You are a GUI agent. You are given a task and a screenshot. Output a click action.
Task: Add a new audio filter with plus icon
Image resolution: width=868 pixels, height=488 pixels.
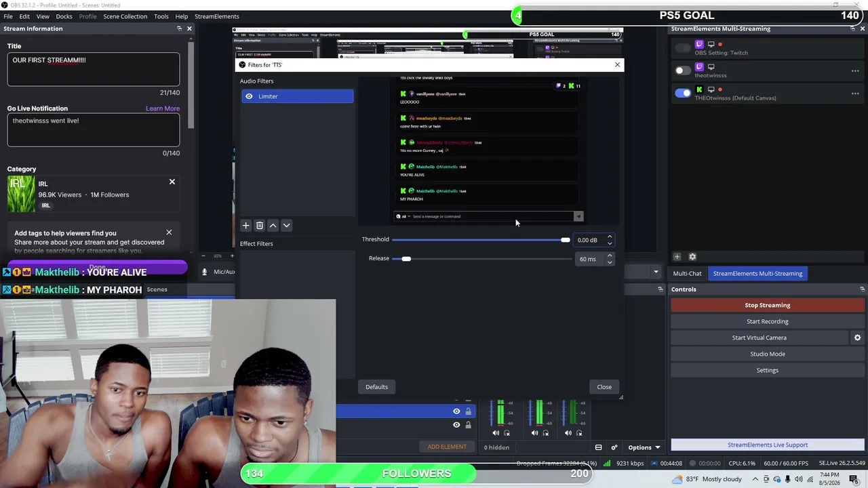click(246, 226)
